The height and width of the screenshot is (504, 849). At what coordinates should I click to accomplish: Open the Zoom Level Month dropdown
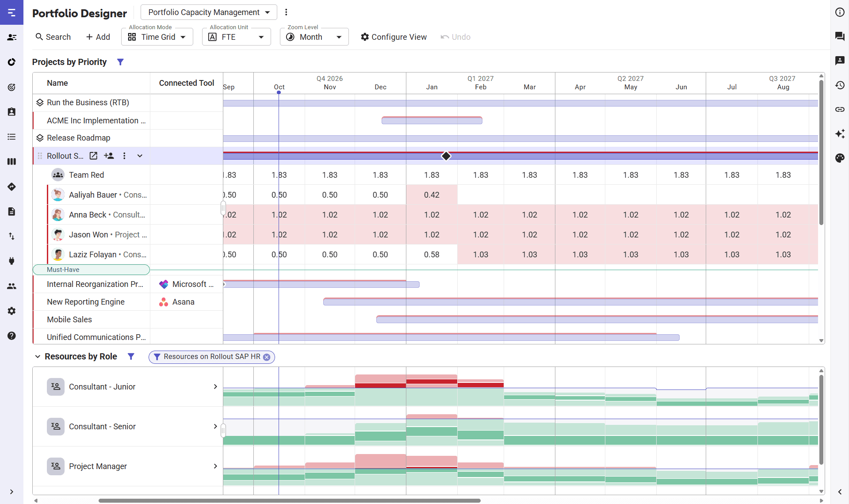[x=314, y=37]
